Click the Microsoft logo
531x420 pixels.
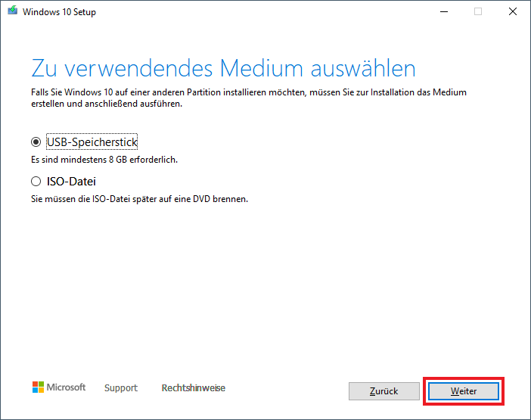pos(59,387)
